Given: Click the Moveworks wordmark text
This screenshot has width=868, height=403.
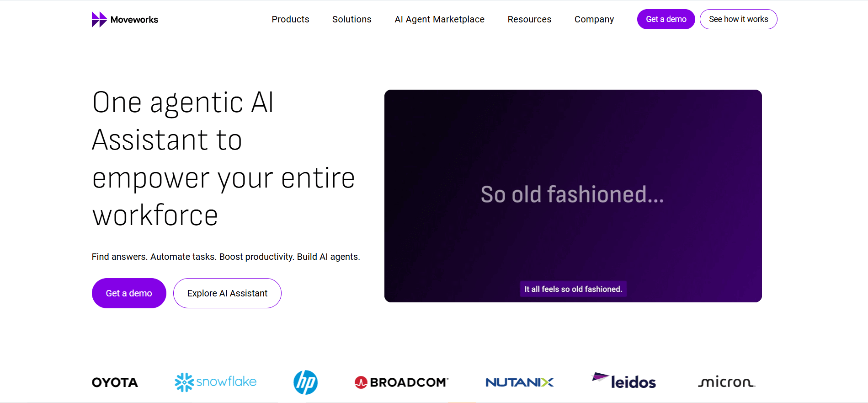Looking at the screenshot, I should tap(134, 20).
